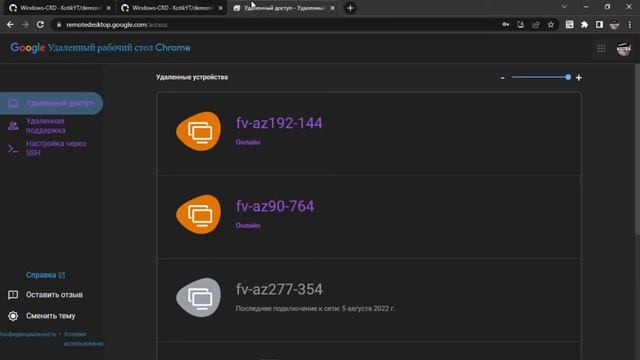Open the tab search dropdown arrow
The width and height of the screenshot is (640, 360).
pos(564,7)
